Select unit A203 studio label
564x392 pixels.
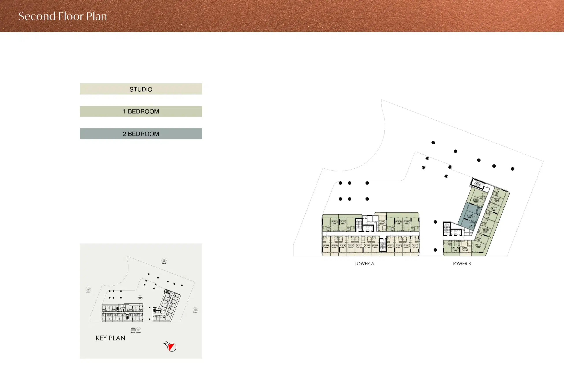pos(326,246)
